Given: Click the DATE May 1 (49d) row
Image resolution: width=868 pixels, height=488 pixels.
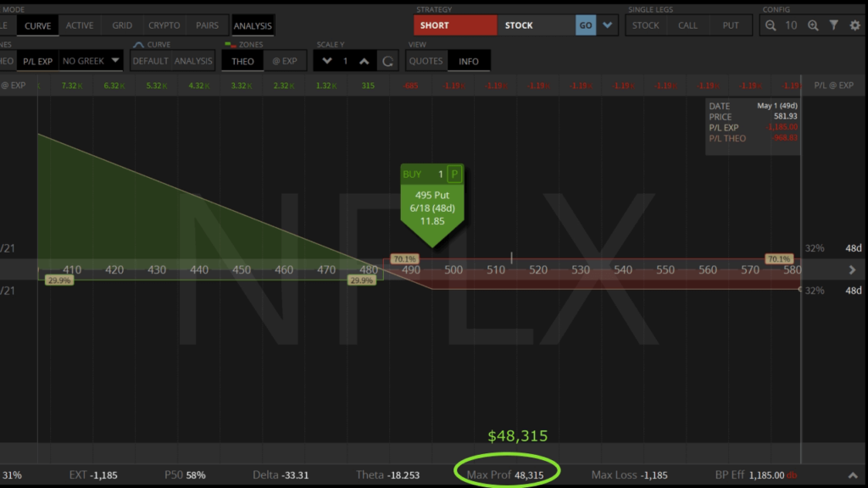Looking at the screenshot, I should 753,106.
